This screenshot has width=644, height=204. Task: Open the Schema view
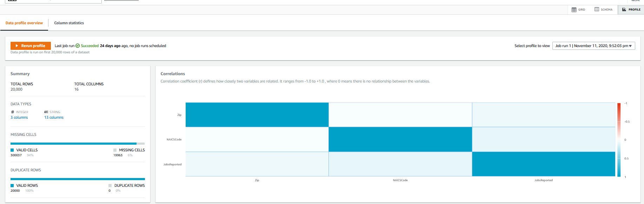point(603,9)
